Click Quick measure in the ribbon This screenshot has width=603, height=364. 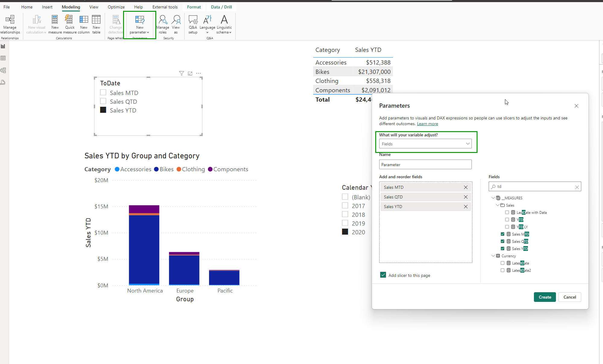[x=70, y=25]
